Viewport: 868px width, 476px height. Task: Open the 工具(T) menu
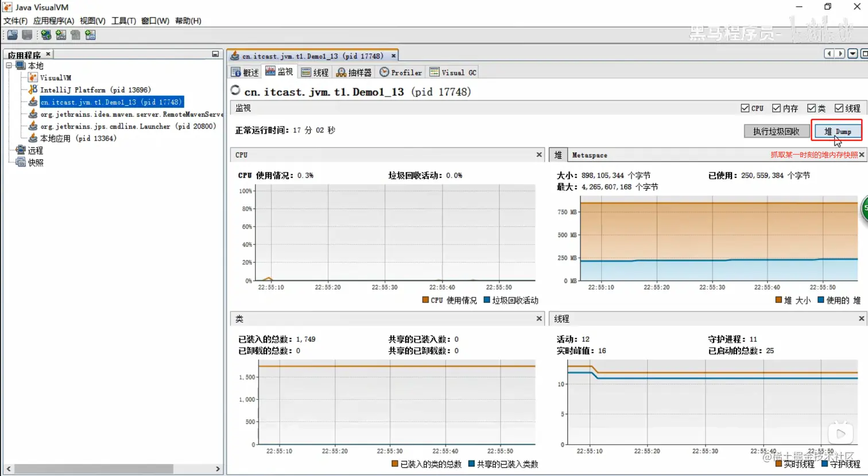pos(123,21)
